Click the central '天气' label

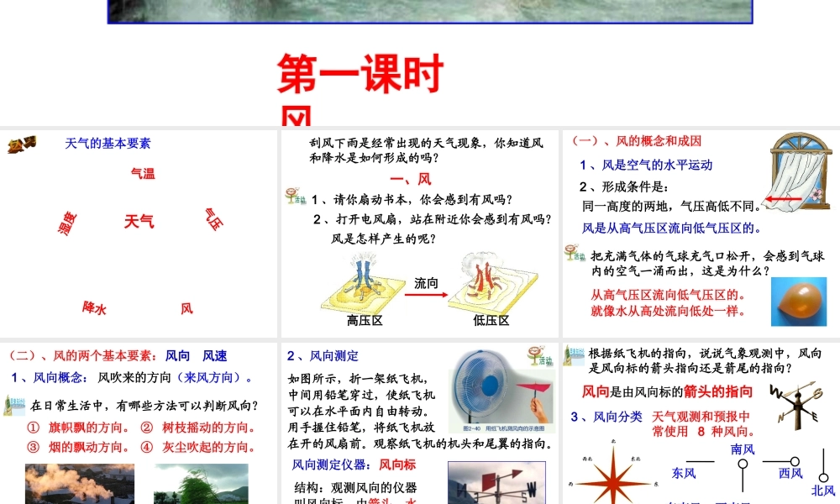tap(139, 221)
